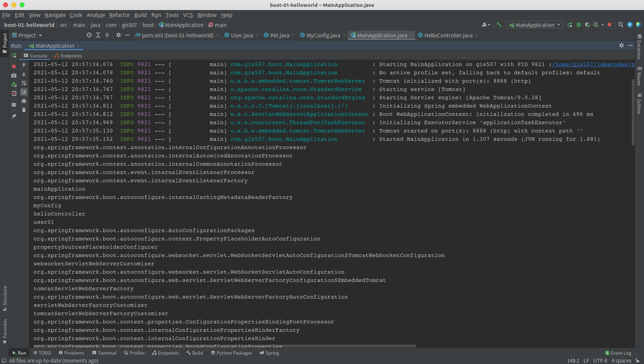The width and height of the screenshot is (644, 364).
Task: Open the Event Log
Action: pos(618,353)
